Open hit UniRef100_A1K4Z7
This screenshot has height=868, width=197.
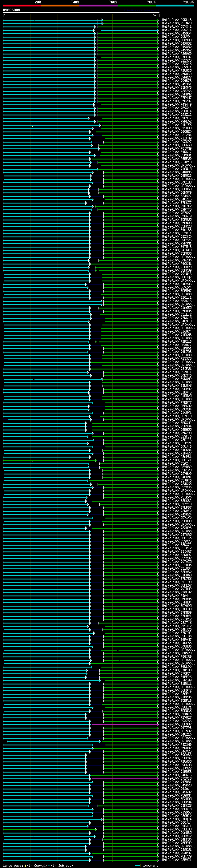pyautogui.click(x=177, y=454)
